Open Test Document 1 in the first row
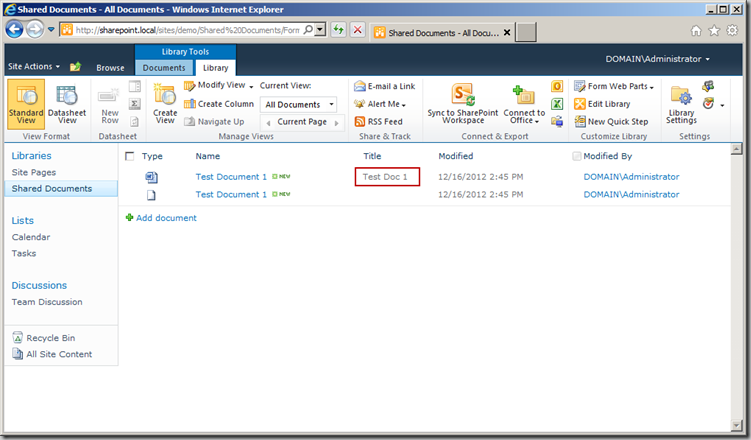The width and height of the screenshot is (751, 440). tap(231, 177)
